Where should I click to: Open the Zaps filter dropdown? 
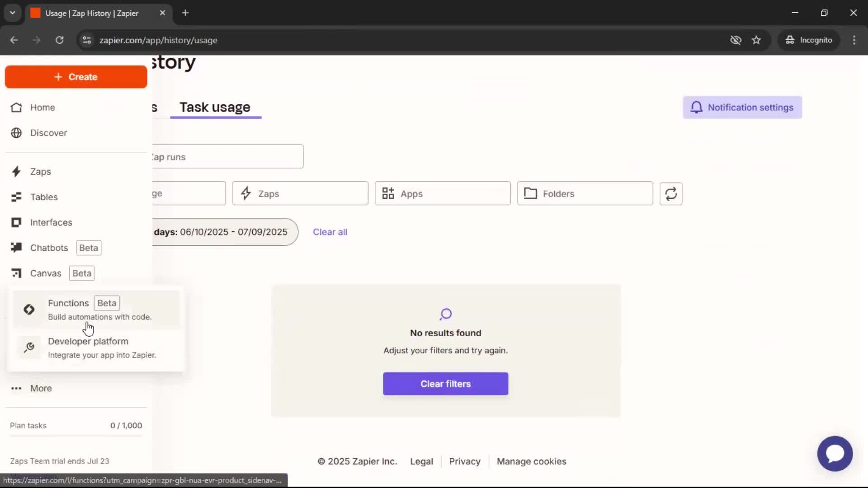[x=300, y=194]
